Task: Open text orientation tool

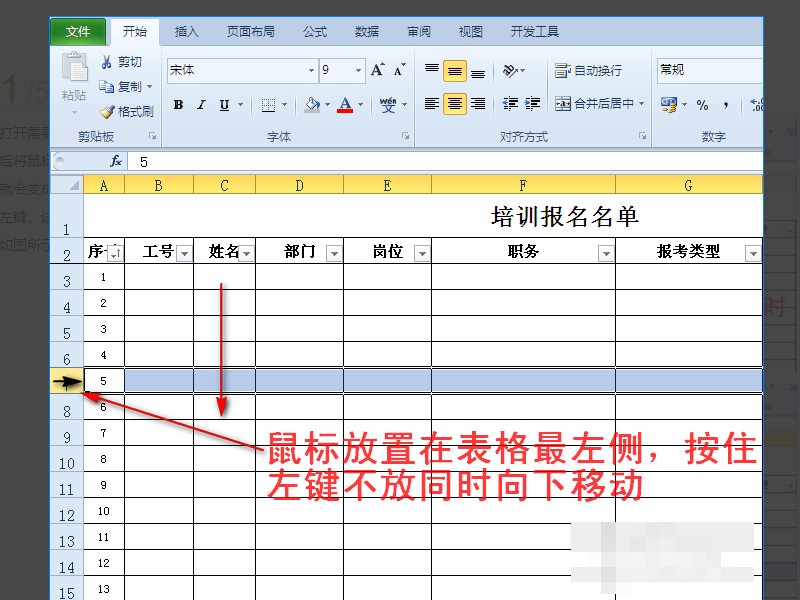Action: click(x=510, y=70)
